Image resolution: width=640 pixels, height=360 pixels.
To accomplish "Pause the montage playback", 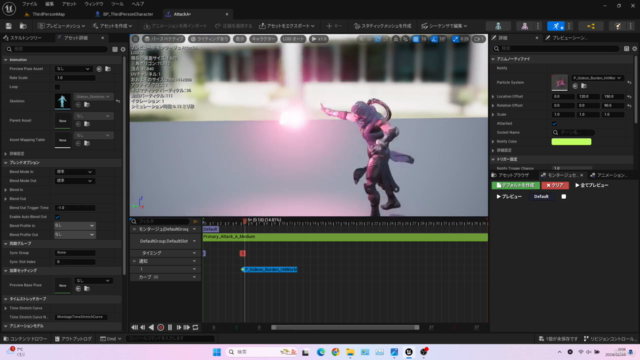I will coord(170,327).
